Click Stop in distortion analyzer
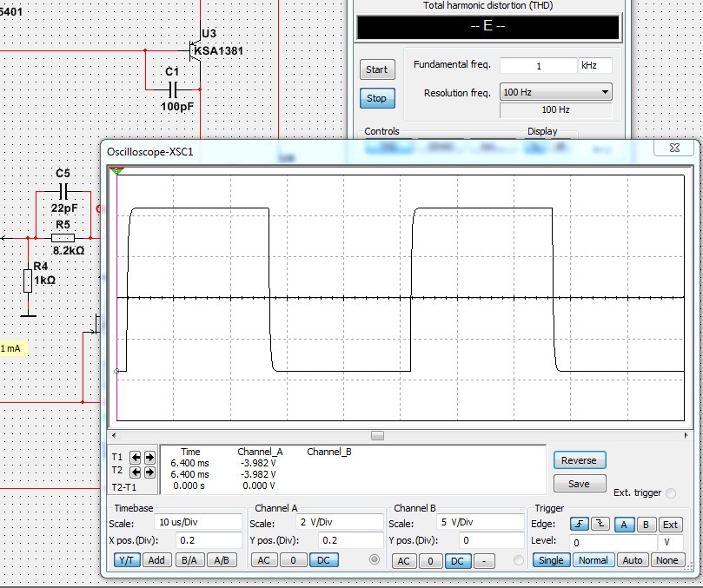 376,98
